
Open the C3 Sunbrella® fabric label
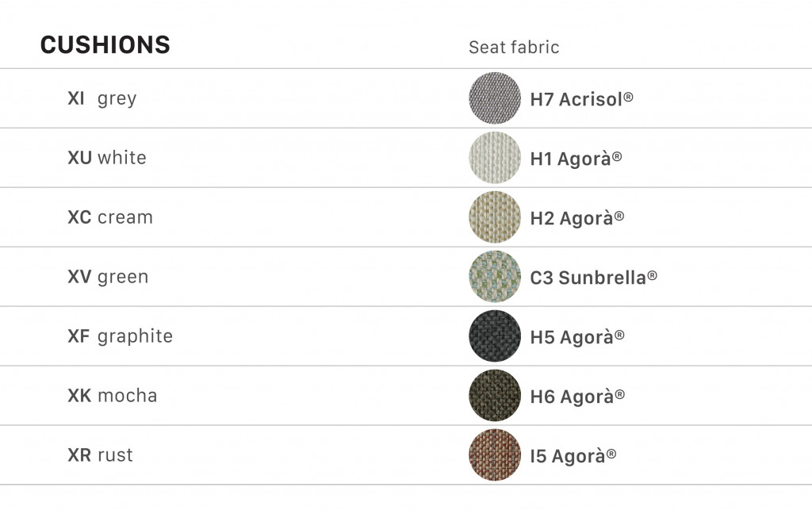pyautogui.click(x=593, y=278)
